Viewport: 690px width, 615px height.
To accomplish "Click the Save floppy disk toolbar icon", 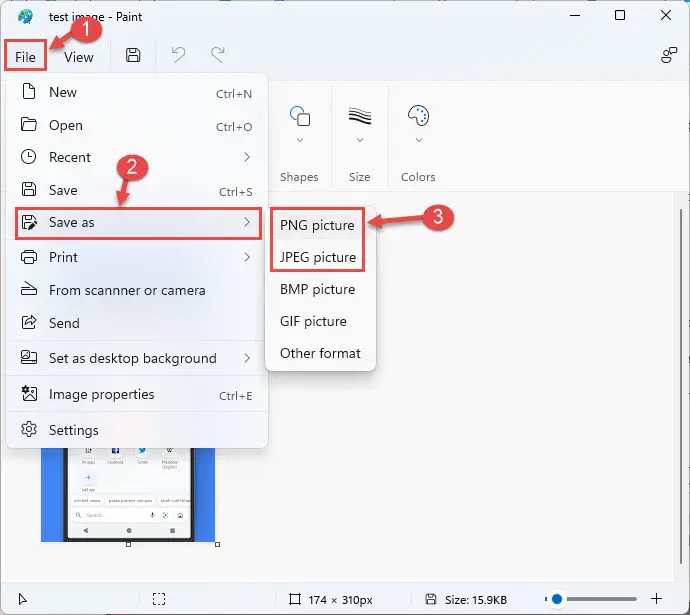I will (x=133, y=55).
